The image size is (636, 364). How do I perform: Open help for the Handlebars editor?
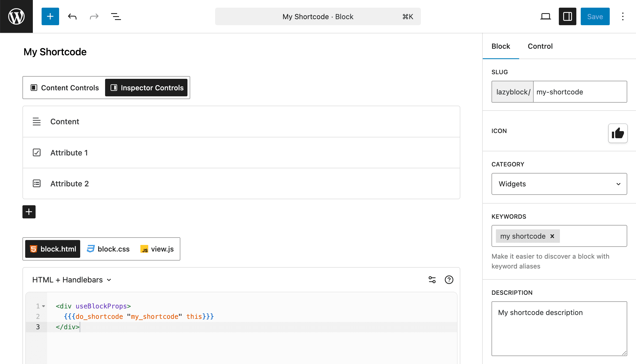[449, 280]
